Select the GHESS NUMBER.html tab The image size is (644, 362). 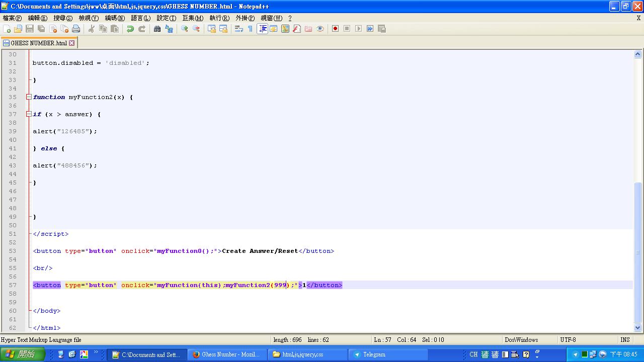pos(39,43)
